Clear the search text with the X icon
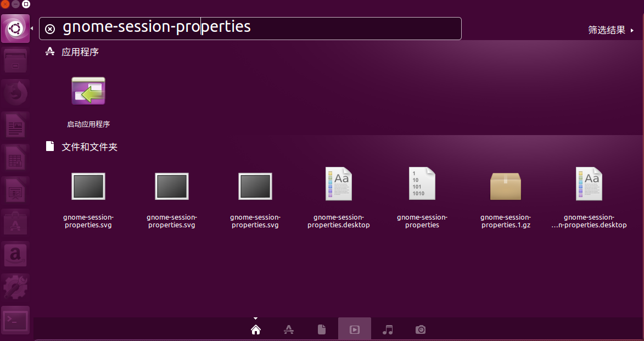 [50, 29]
